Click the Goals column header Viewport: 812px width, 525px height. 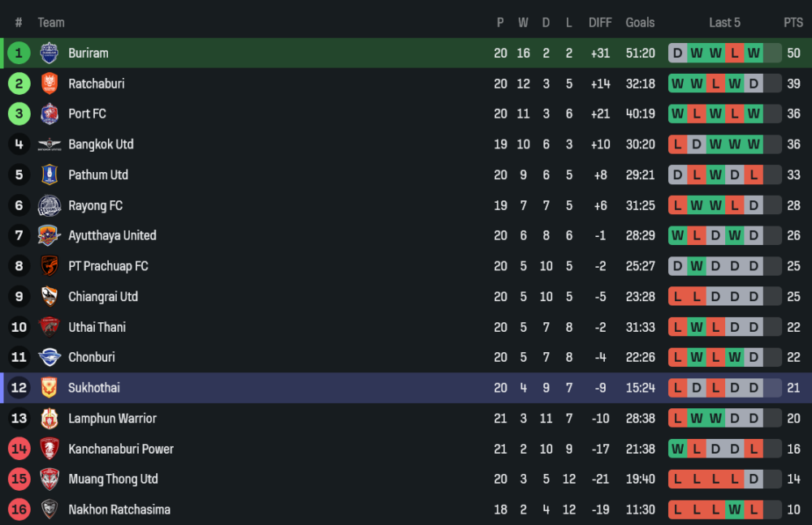click(x=640, y=23)
